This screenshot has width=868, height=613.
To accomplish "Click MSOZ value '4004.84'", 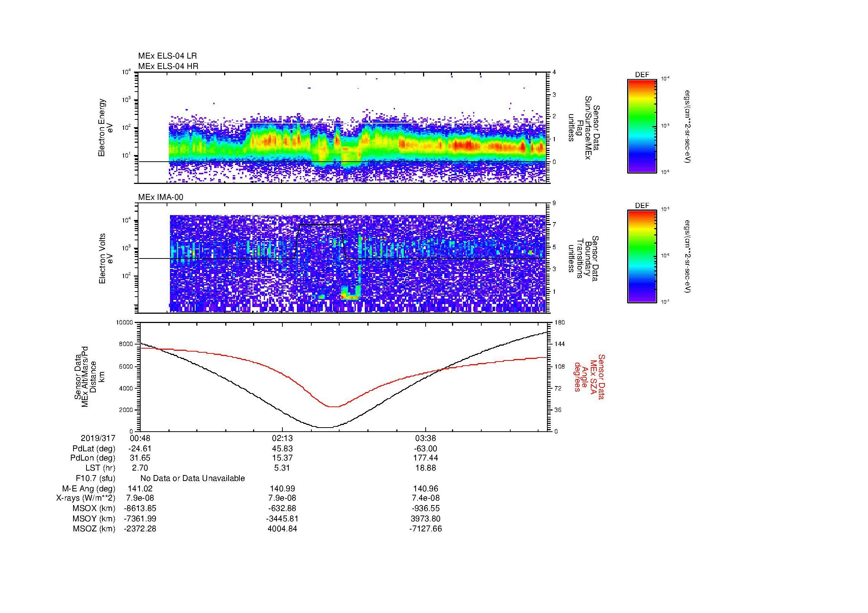I will (282, 529).
